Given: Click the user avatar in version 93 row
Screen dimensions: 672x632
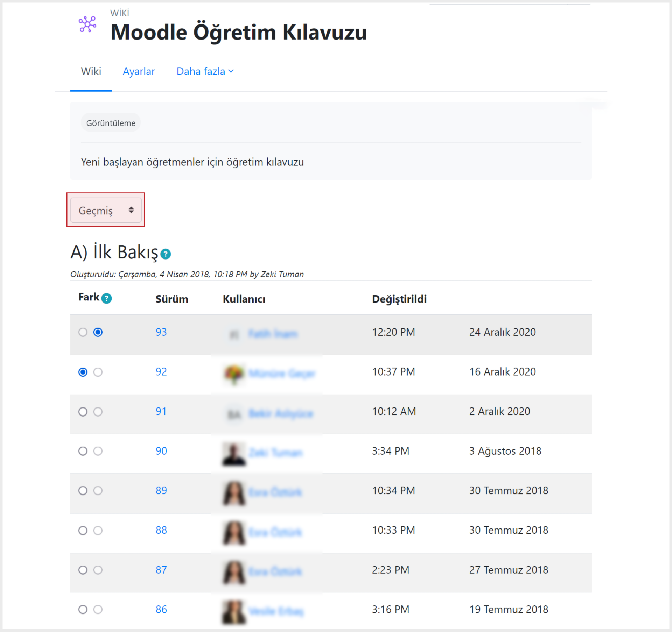Looking at the screenshot, I should (x=234, y=334).
